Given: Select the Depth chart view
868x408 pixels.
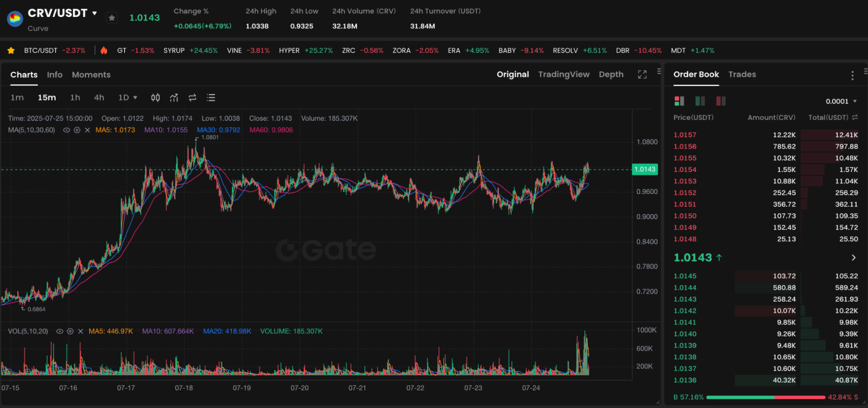Looking at the screenshot, I should (611, 74).
